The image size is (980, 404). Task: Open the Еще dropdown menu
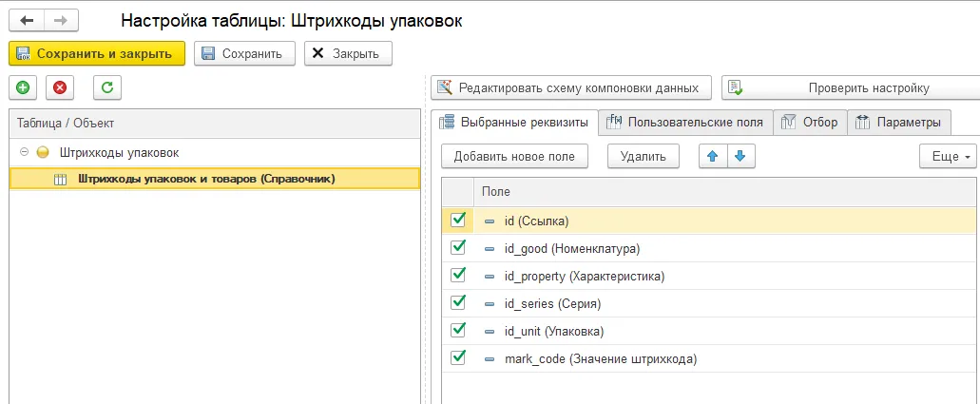point(948,156)
